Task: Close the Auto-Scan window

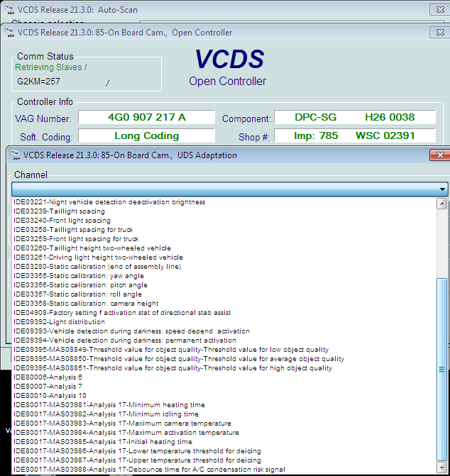Action: click(439, 10)
